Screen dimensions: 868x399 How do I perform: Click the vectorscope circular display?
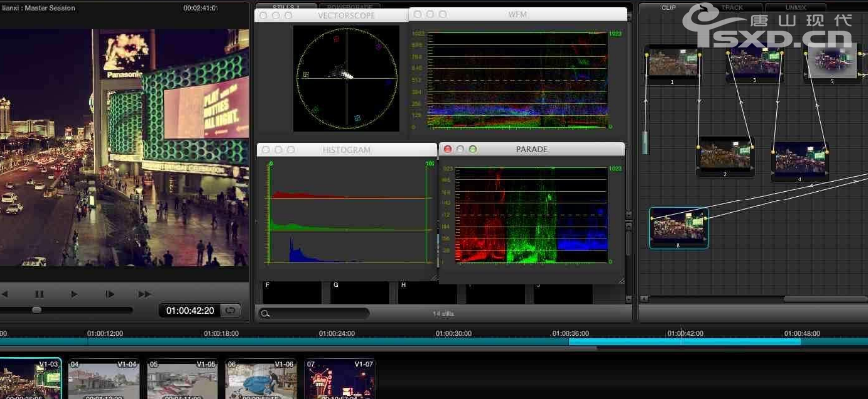347,78
